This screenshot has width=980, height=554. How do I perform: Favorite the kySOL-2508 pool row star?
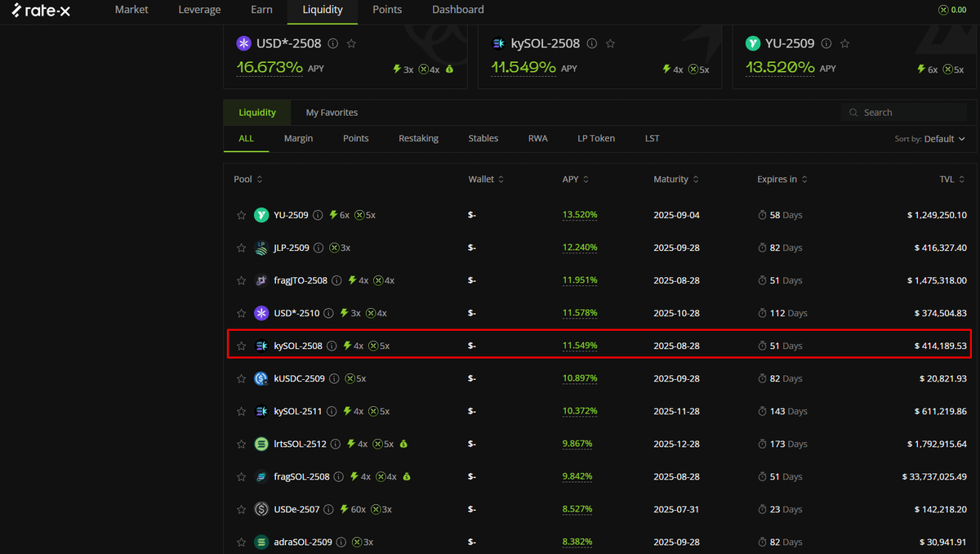[x=241, y=346]
